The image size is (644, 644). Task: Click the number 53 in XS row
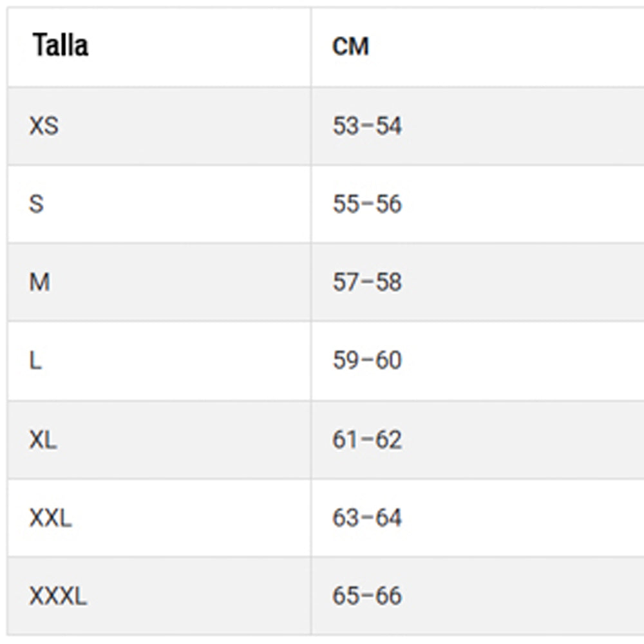(x=345, y=126)
